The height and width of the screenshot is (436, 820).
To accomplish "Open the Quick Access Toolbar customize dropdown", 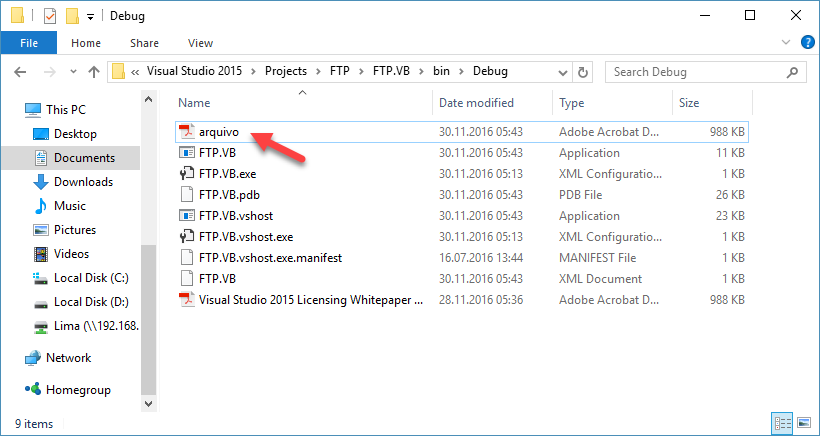I will [90, 17].
